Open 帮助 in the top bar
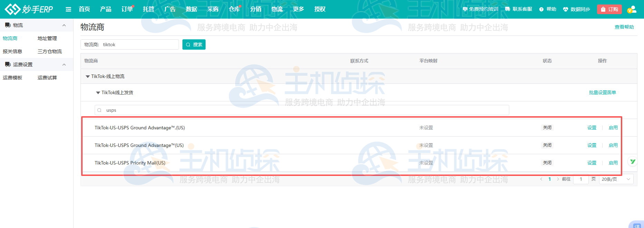 coord(548,9)
